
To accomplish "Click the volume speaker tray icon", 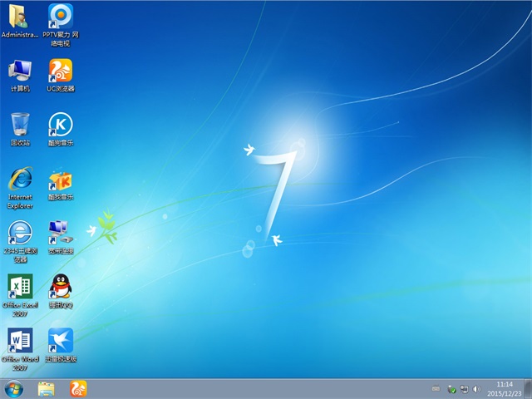I will coord(476,389).
